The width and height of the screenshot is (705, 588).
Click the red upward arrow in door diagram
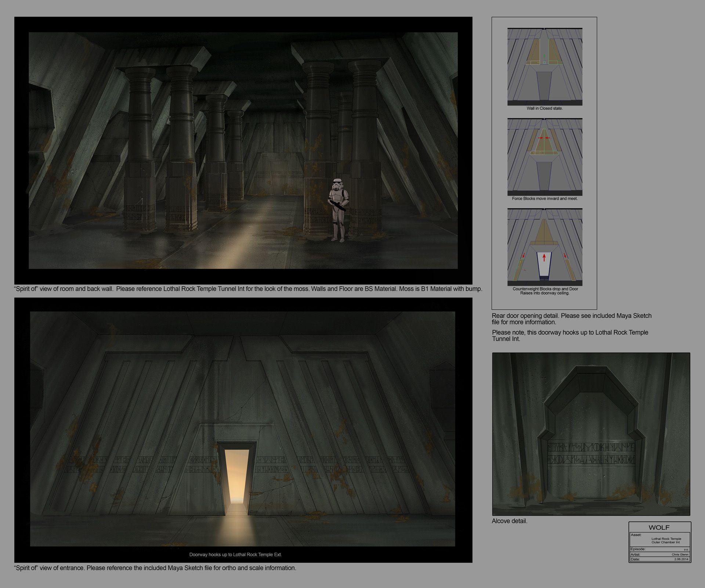(544, 257)
